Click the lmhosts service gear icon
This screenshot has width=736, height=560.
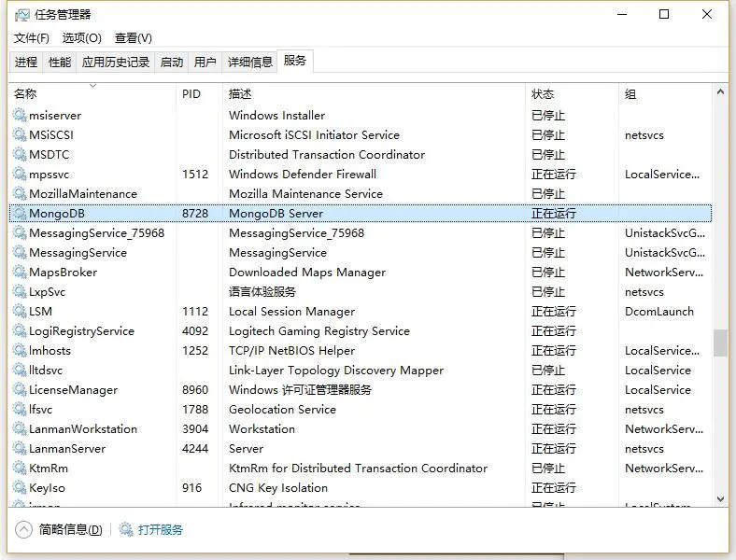(20, 350)
